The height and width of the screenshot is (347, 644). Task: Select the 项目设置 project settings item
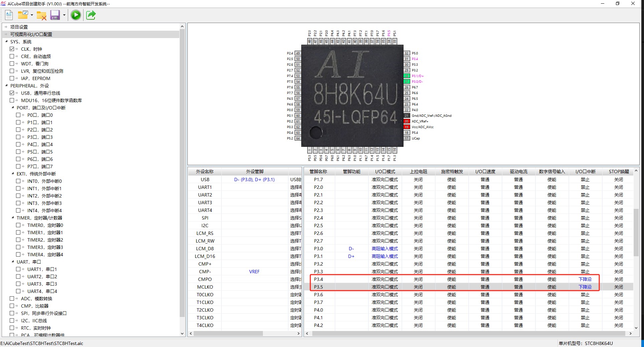click(19, 27)
